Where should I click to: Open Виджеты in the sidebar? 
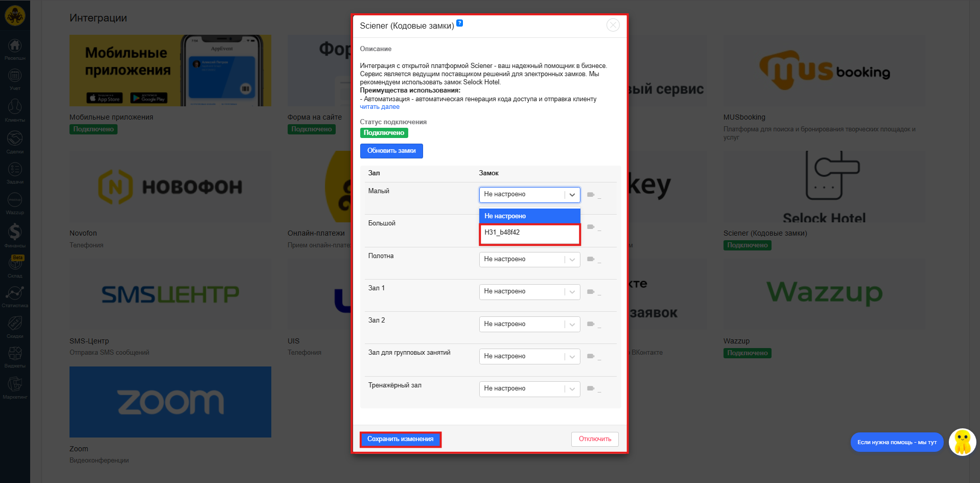[x=15, y=357]
